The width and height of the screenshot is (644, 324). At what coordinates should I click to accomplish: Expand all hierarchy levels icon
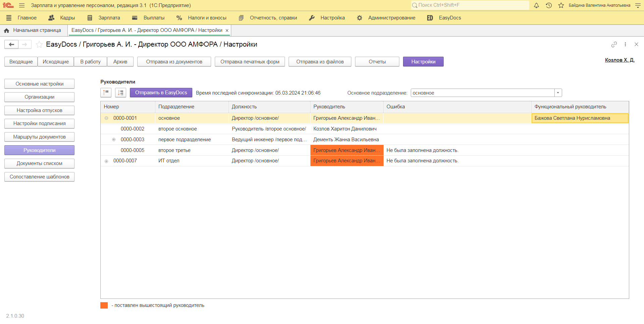[120, 93]
